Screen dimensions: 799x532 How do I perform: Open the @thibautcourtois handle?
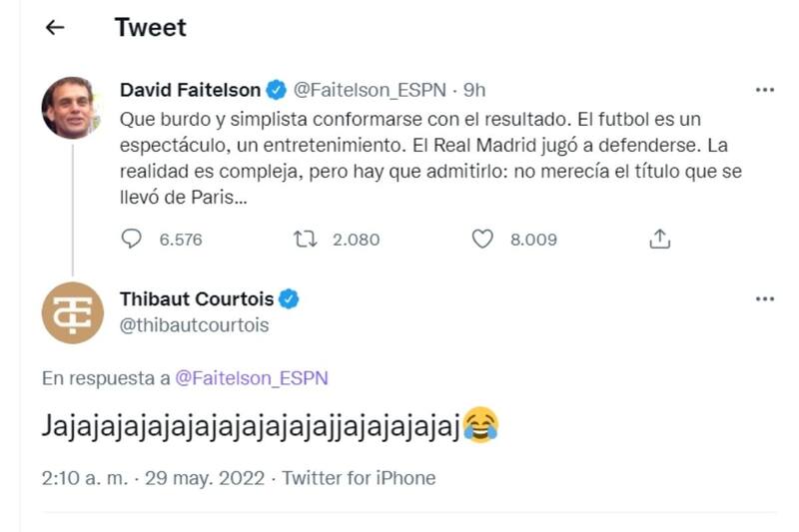[195, 325]
